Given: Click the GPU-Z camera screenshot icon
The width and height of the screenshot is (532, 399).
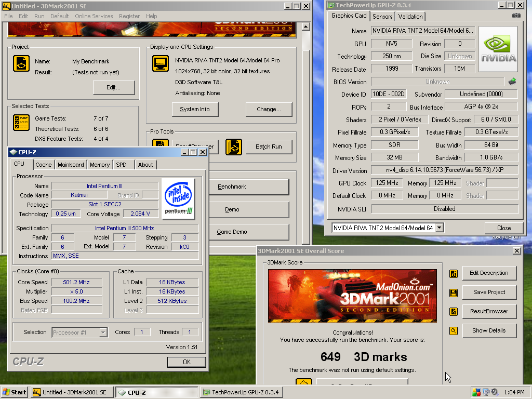Looking at the screenshot, I should pos(516,16).
